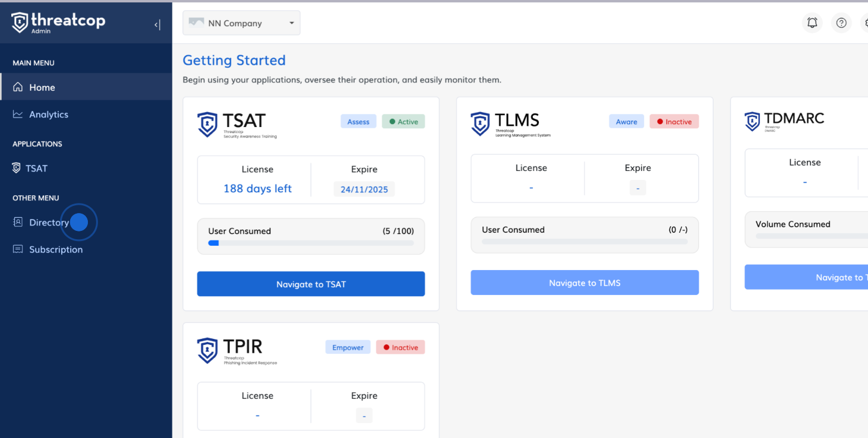Click the TSAT shield logo in card
This screenshot has width=868, height=438.
coord(207,125)
